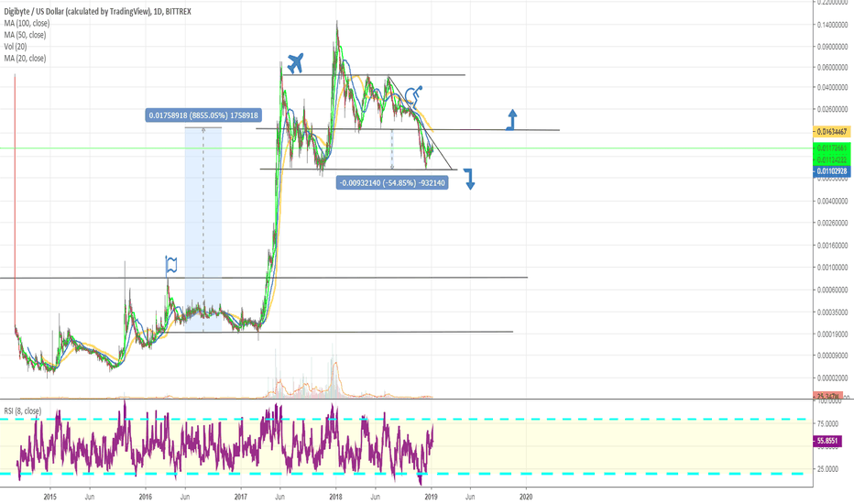Click the red volume value tag 25.347M

829,396
